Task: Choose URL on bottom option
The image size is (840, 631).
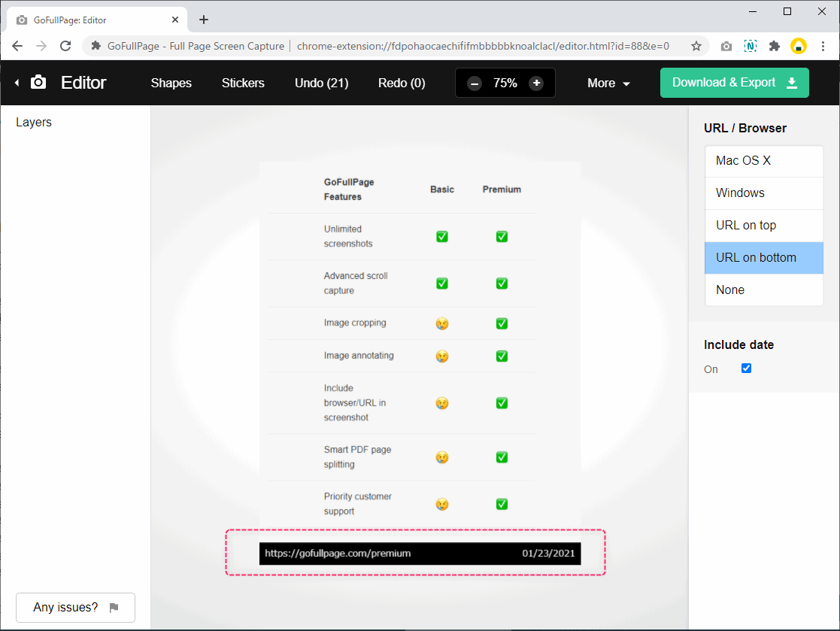Action: [x=763, y=258]
